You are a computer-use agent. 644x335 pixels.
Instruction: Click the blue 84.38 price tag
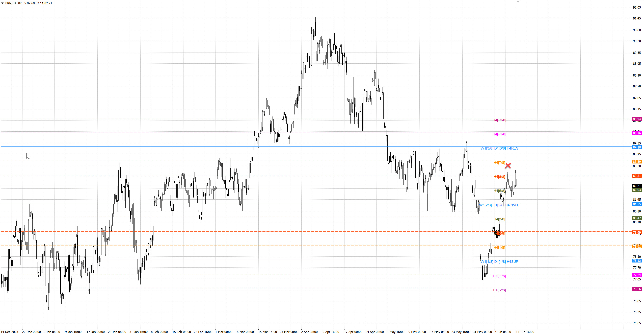click(x=637, y=147)
